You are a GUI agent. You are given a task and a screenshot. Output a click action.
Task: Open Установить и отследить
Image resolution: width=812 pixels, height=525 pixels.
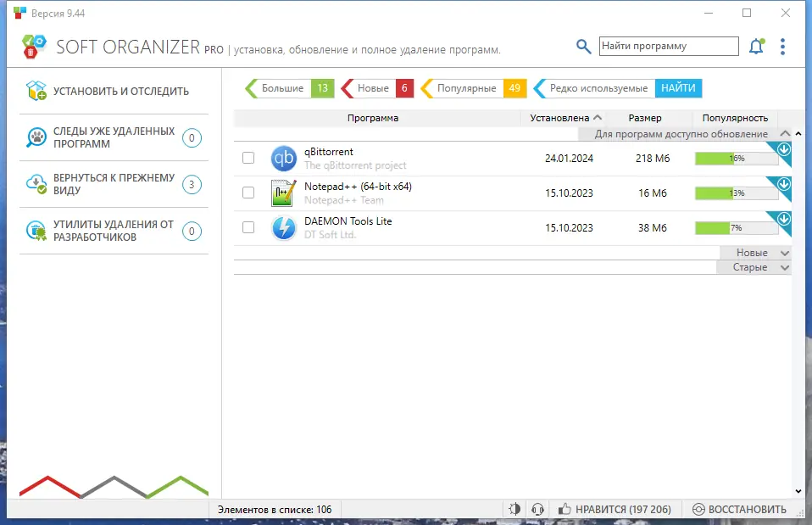[114, 91]
